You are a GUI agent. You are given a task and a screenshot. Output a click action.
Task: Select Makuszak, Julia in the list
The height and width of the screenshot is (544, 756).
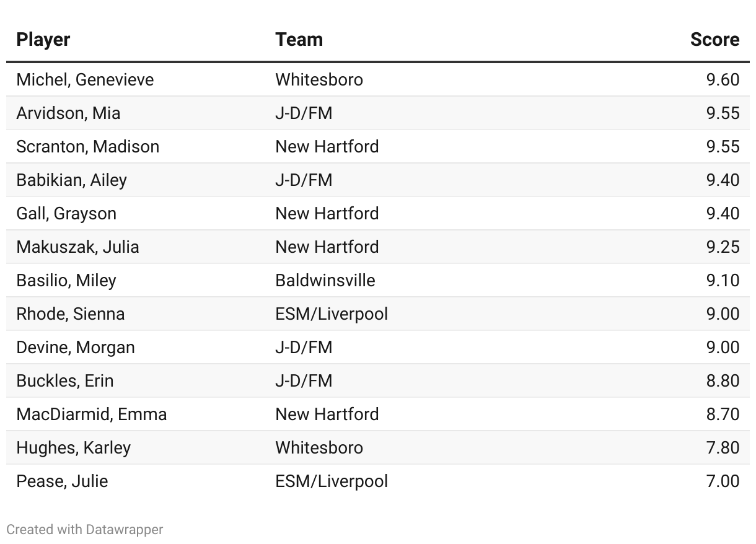coord(77,247)
